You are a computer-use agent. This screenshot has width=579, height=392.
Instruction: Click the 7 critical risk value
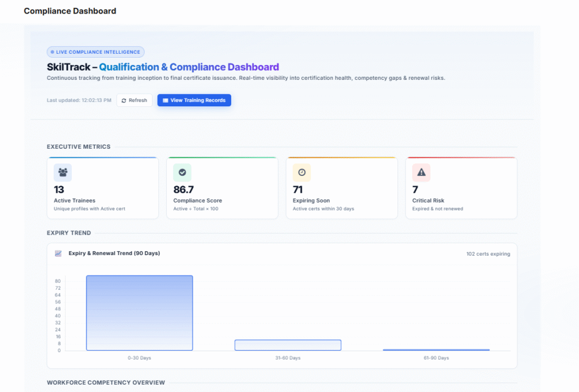pos(416,189)
